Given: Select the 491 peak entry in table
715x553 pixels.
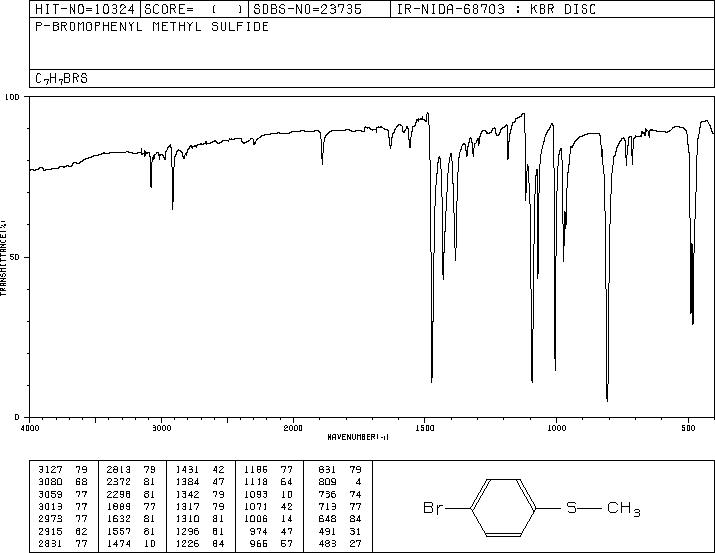Looking at the screenshot, I should [x=327, y=531].
